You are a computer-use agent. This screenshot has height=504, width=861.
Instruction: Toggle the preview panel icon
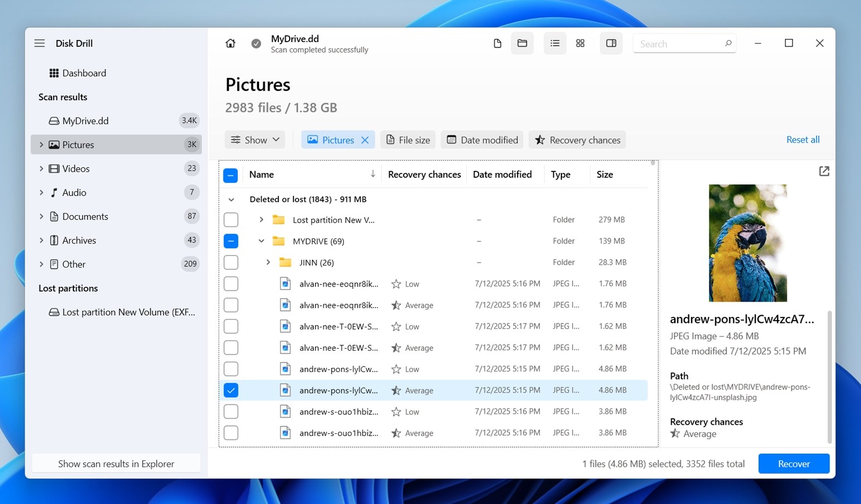(611, 44)
